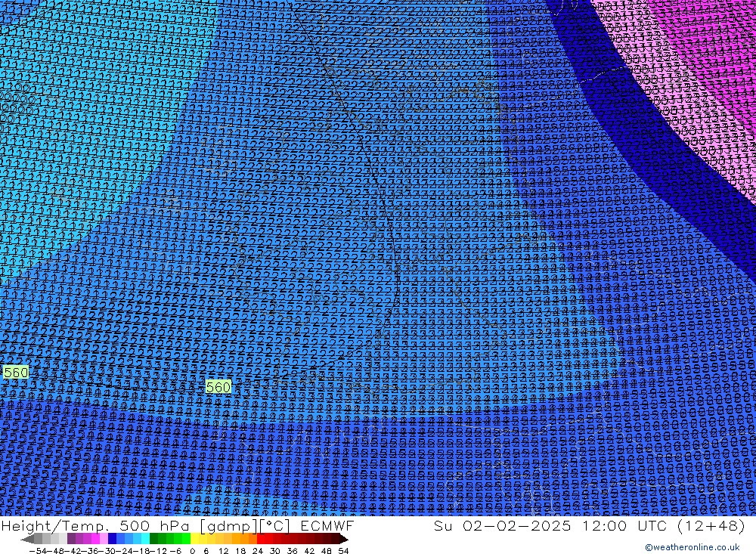Click the dark purple swatch above -42
The height and width of the screenshot is (554, 756).
(x=71, y=539)
